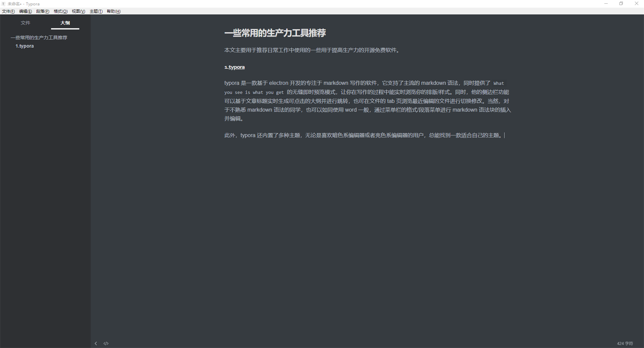
Task: Switch to the 文件 sidebar tab
Action: tap(25, 23)
